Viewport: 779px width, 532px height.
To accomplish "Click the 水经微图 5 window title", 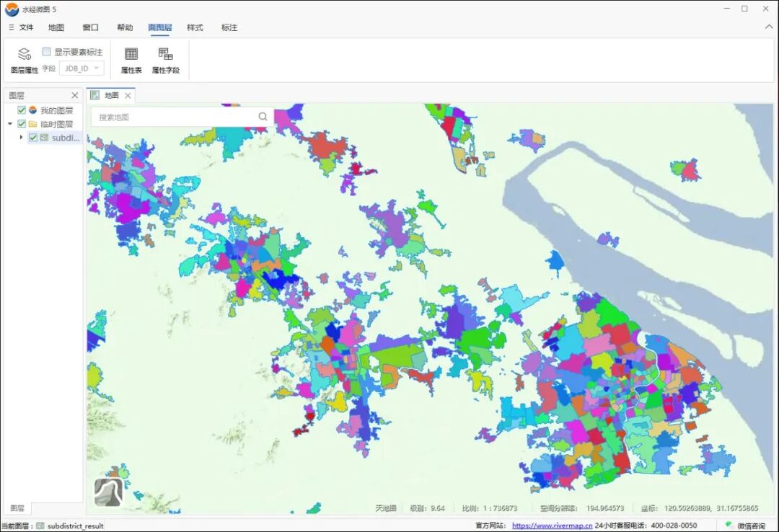I will point(39,9).
